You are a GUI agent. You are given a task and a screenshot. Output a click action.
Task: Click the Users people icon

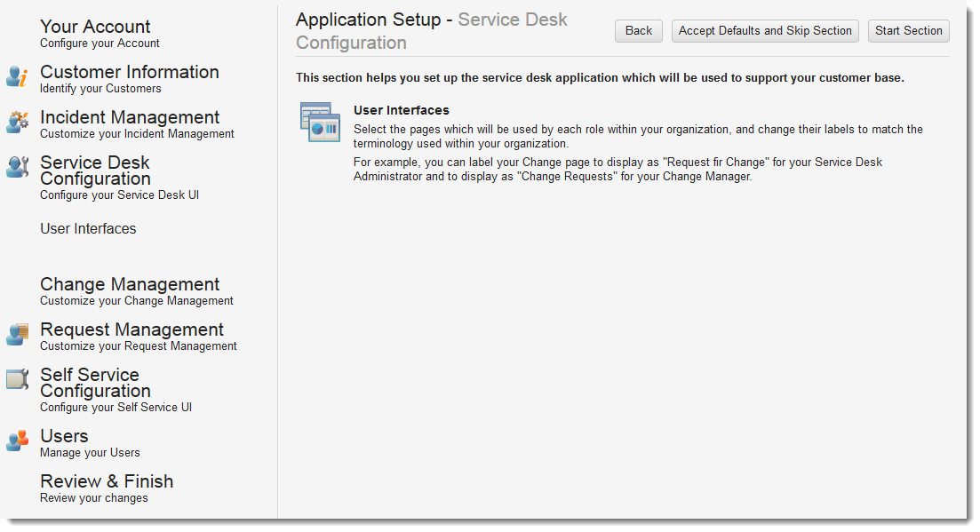pos(17,441)
